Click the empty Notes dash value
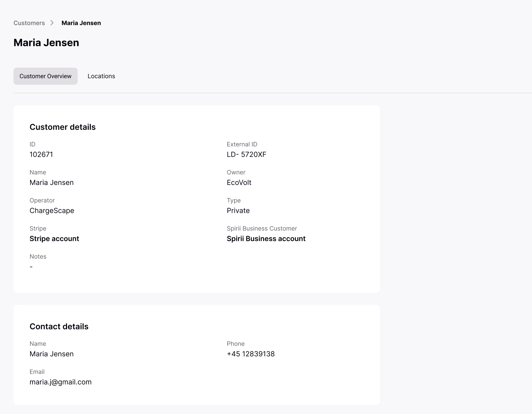This screenshot has width=532, height=414. [x=31, y=267]
